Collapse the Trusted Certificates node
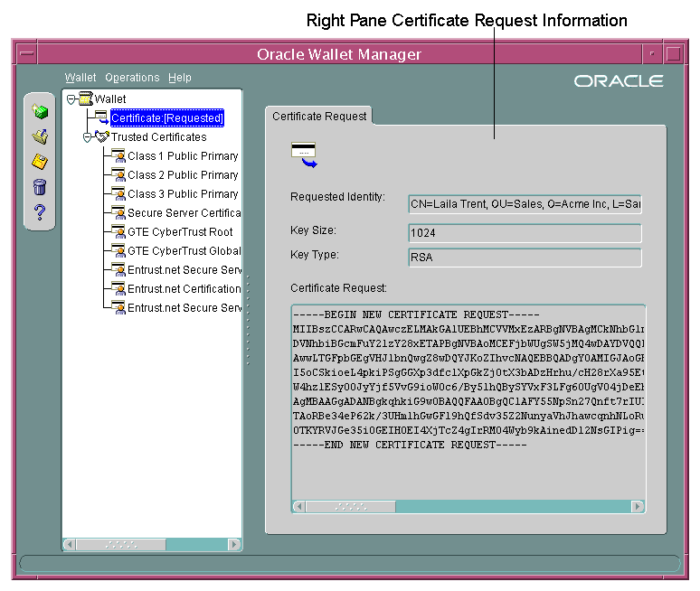The height and width of the screenshot is (591, 700). click(87, 137)
